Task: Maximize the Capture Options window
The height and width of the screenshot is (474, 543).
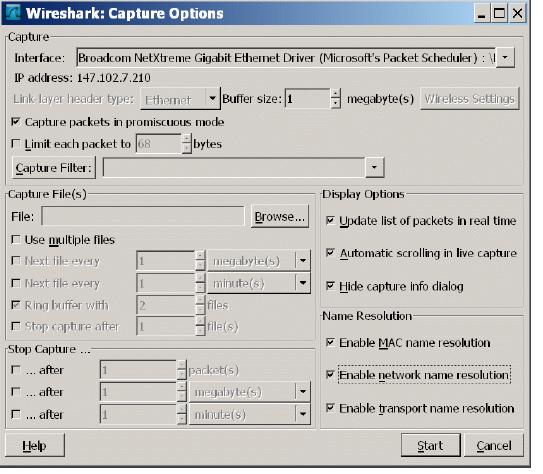Action: point(499,14)
